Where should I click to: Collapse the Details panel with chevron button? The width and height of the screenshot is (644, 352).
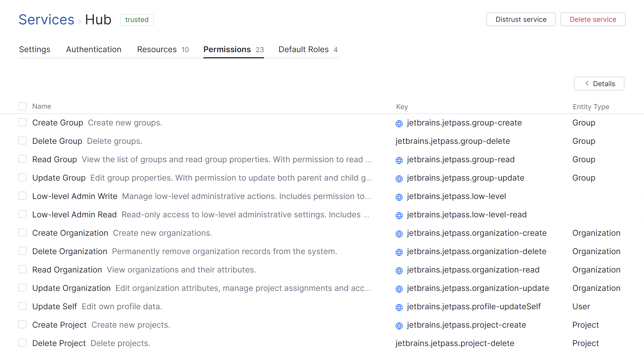coord(599,84)
